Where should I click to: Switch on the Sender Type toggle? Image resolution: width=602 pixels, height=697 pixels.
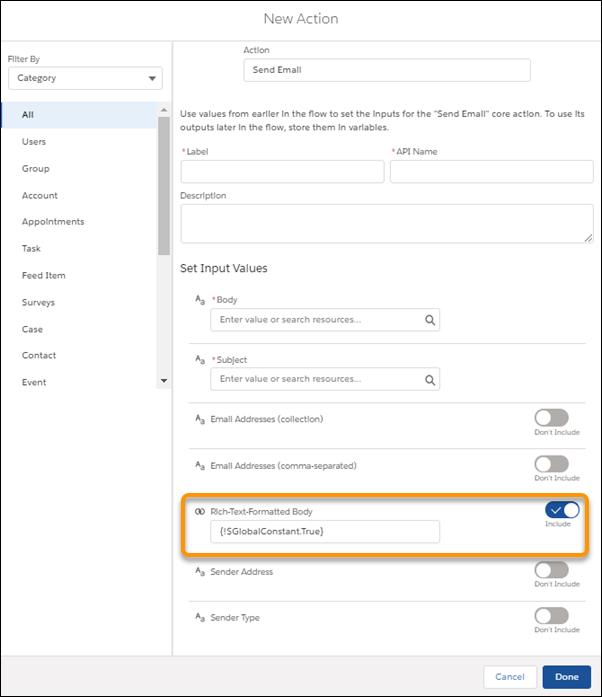(551, 616)
